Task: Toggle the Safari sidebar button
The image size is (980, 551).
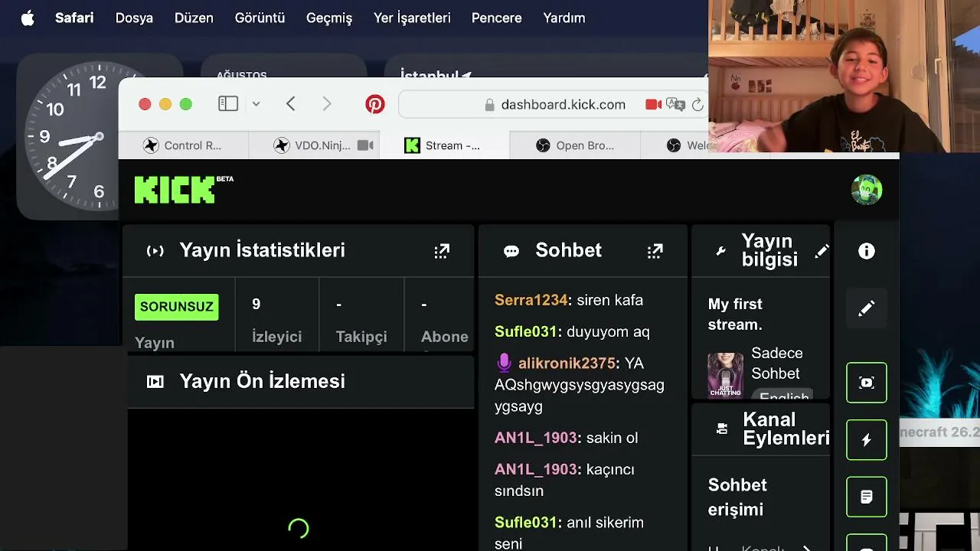Action: (x=228, y=104)
